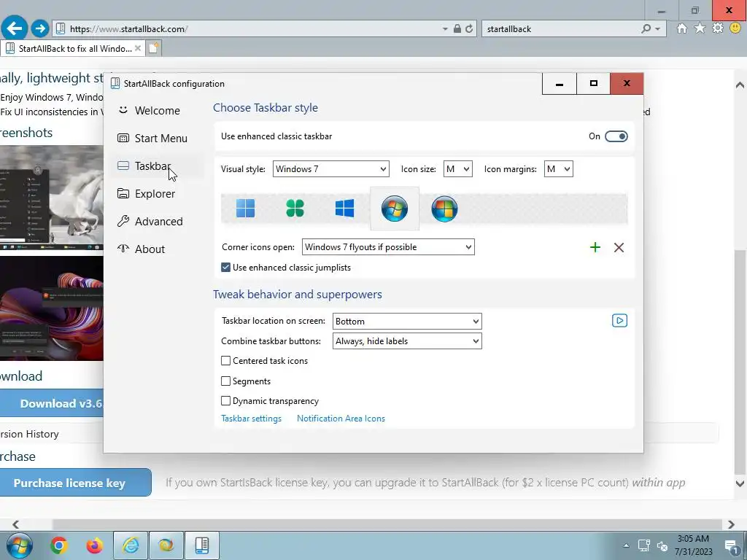Open Icon size dropdown
747x560 pixels.
pos(458,168)
